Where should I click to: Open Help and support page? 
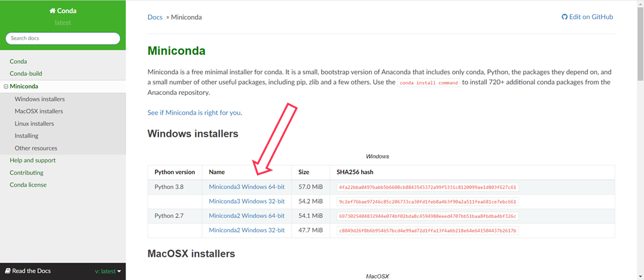coord(32,160)
